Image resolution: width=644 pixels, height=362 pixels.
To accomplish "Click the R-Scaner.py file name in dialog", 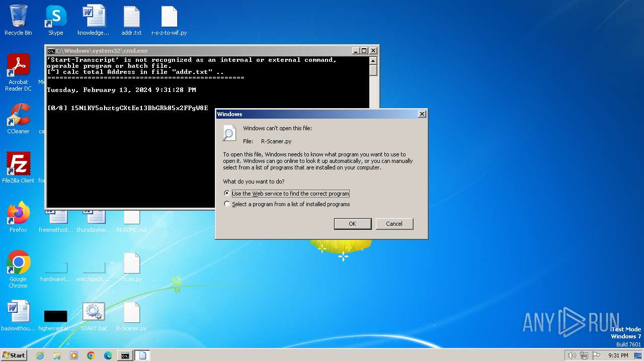I will (x=276, y=141).
